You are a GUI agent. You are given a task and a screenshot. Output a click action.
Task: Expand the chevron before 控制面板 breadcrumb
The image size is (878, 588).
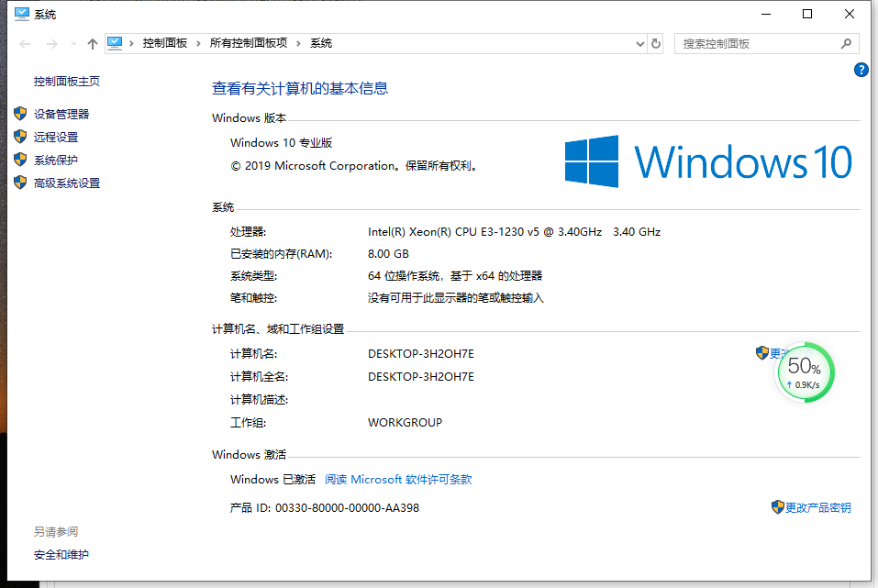point(131,44)
